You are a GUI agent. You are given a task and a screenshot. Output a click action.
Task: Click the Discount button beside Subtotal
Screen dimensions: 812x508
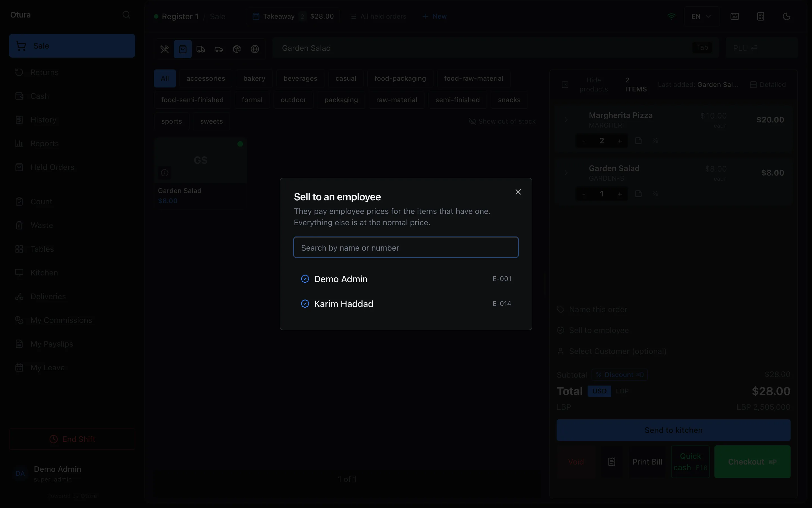(x=619, y=375)
